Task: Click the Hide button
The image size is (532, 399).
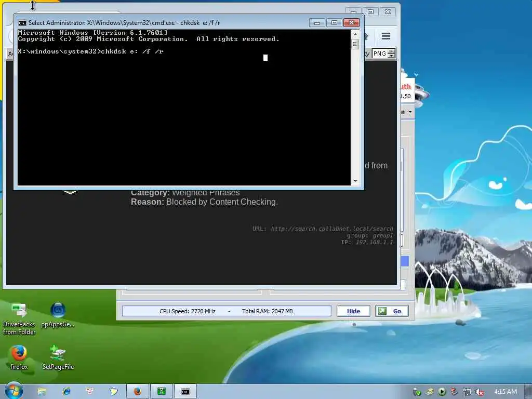Action: [353, 311]
